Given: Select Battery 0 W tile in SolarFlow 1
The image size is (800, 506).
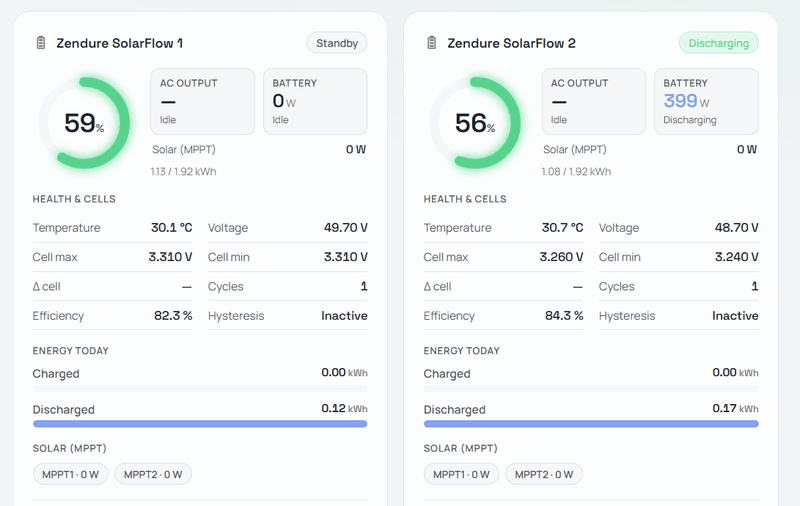Looking at the screenshot, I should 315,102.
